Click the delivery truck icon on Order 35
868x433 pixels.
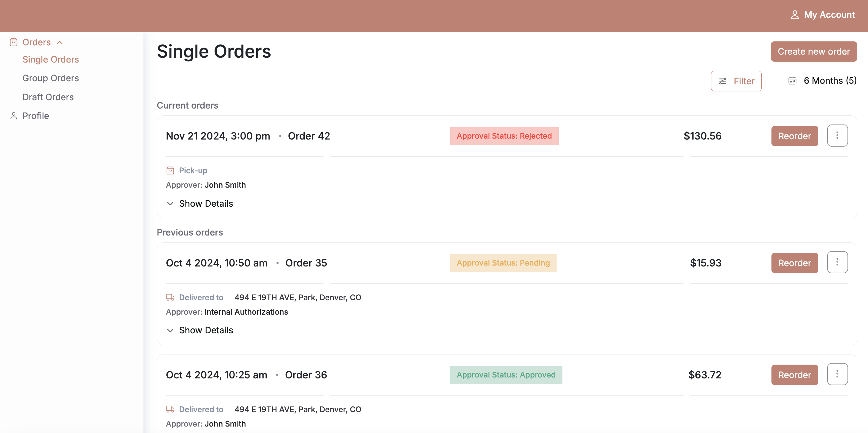pyautogui.click(x=170, y=297)
